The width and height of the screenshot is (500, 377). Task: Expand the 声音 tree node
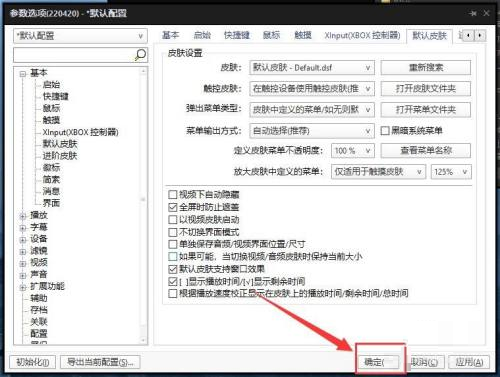[23, 275]
